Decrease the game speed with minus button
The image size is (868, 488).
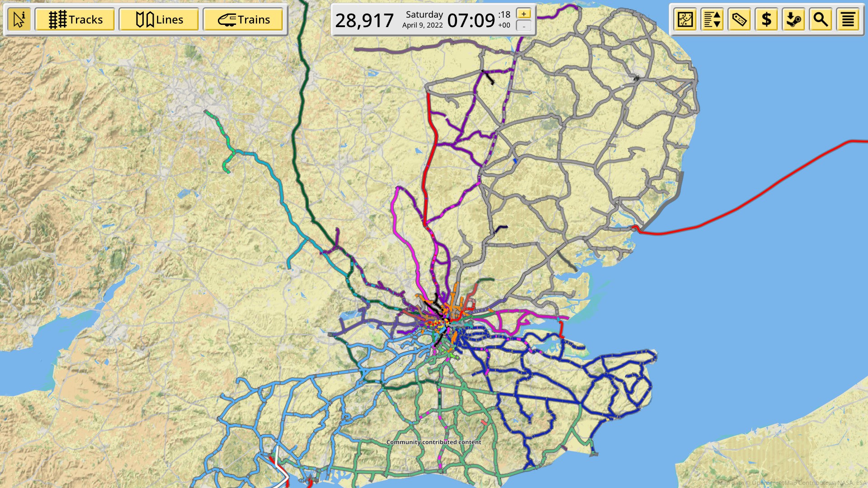pos(523,26)
